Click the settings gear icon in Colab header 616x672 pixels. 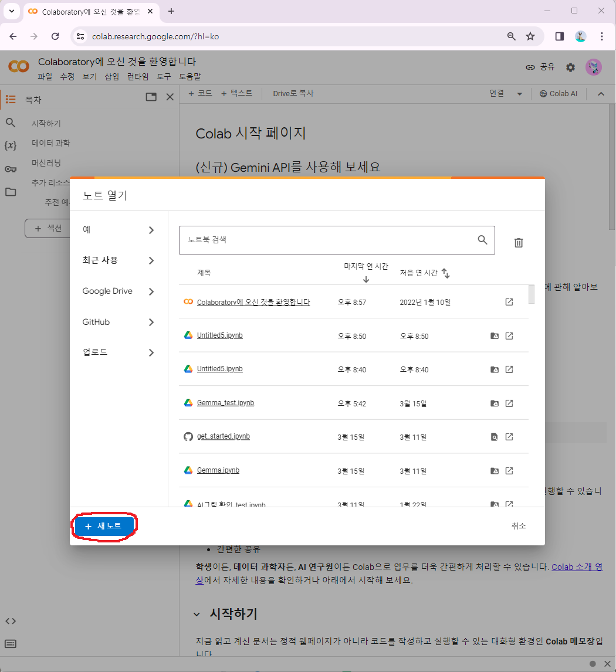570,67
